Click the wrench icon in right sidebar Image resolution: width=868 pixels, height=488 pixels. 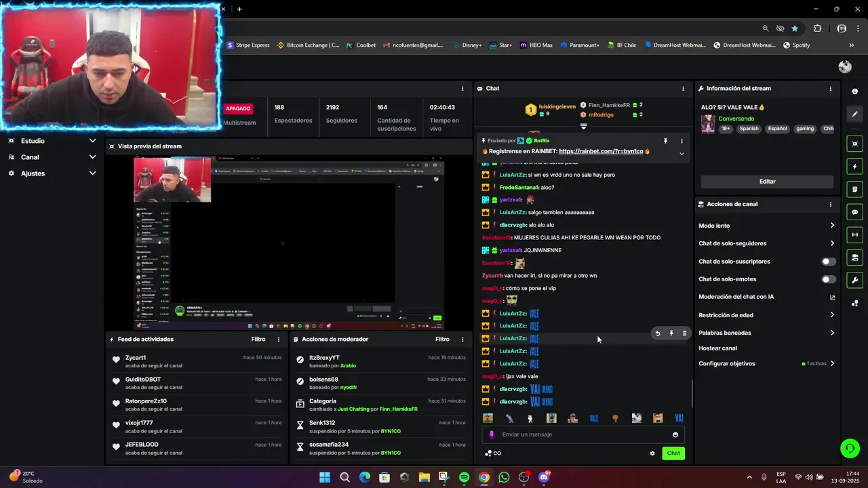(x=854, y=281)
